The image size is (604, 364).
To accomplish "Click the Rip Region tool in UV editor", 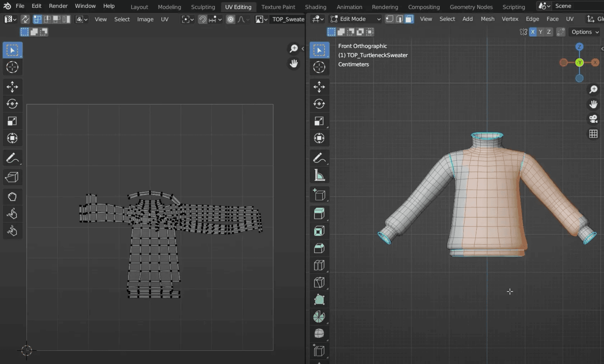I will click(x=12, y=177).
